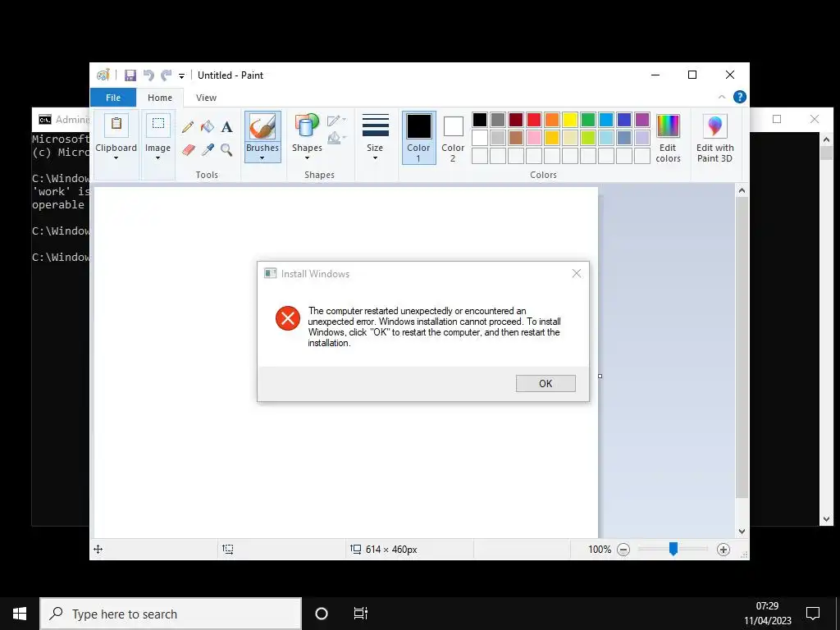This screenshot has width=840, height=630.
Task: Click in the Type here to search box
Action: [x=171, y=614]
